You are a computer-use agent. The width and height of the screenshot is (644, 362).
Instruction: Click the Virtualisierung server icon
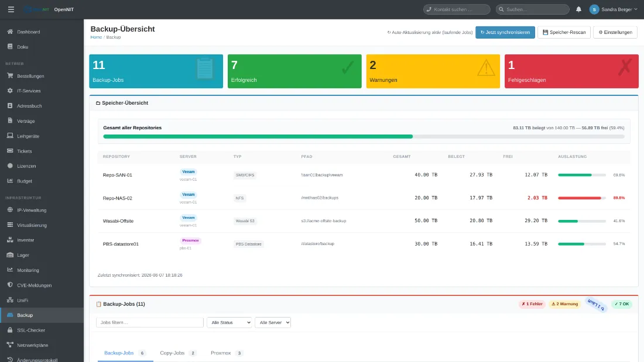10,225
